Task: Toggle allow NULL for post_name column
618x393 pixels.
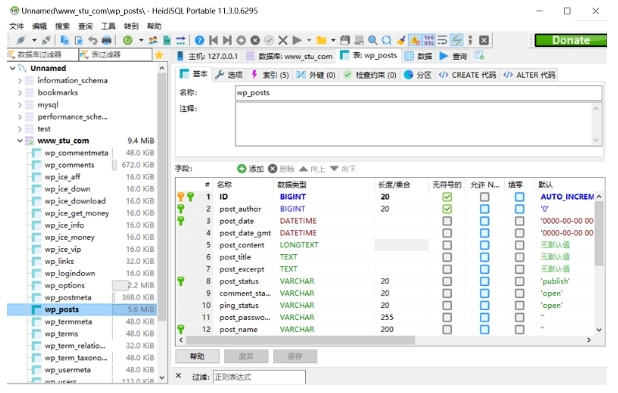Action: pos(484,330)
